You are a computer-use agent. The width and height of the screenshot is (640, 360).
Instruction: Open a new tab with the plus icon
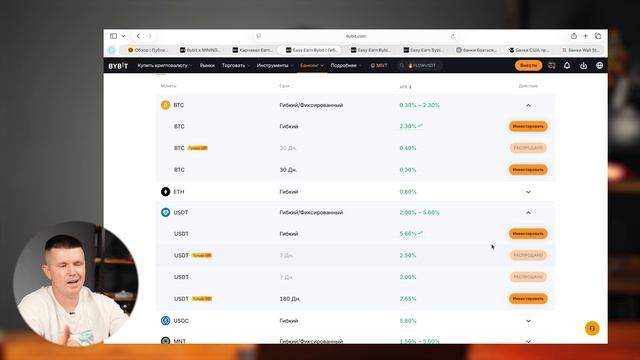(x=586, y=36)
